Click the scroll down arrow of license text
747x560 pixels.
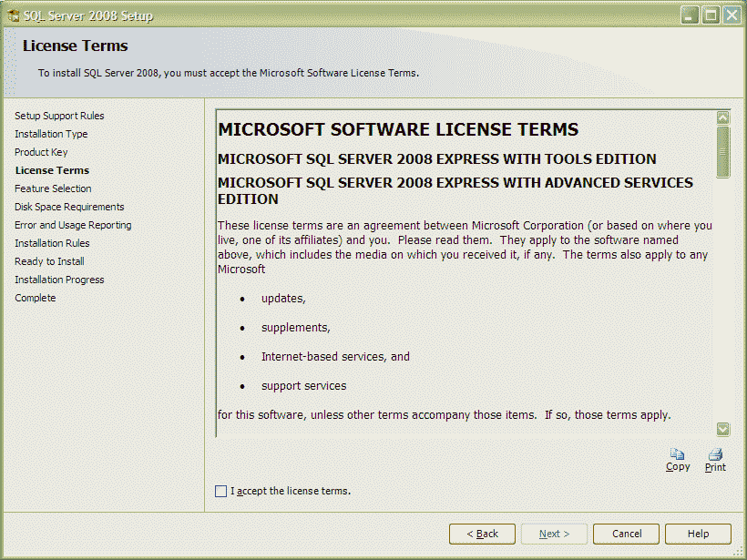pos(722,429)
